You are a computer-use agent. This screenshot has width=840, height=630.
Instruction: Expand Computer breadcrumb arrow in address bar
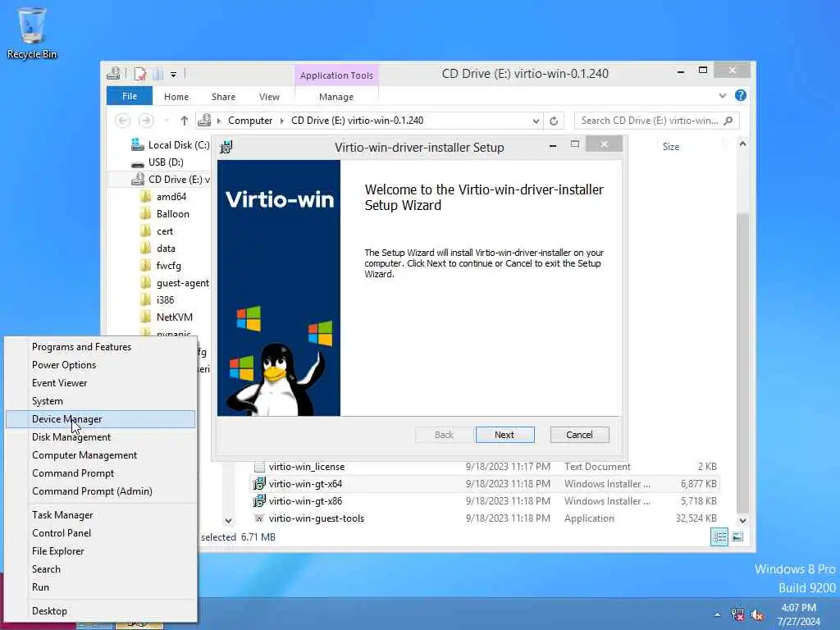[x=282, y=121]
